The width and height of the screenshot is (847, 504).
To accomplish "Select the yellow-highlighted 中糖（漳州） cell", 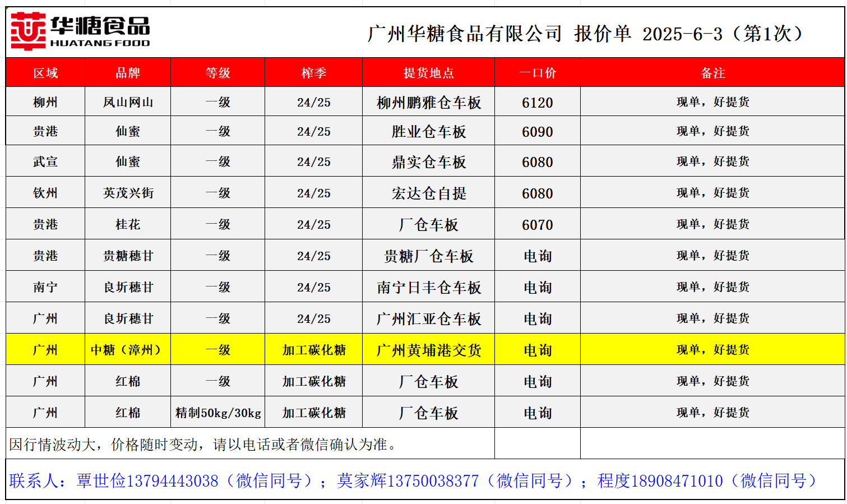I will click(x=128, y=350).
